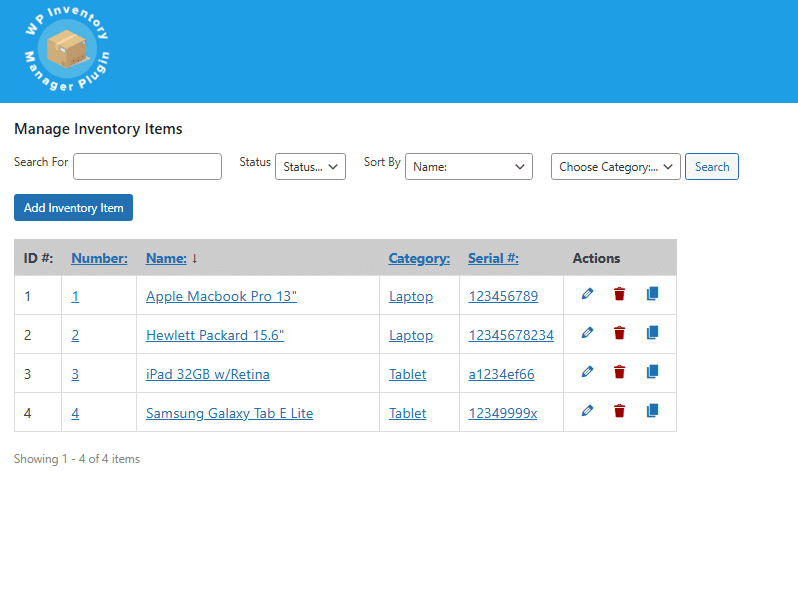Open serial number 12349999x link
This screenshot has width=798, height=612.
(x=503, y=413)
